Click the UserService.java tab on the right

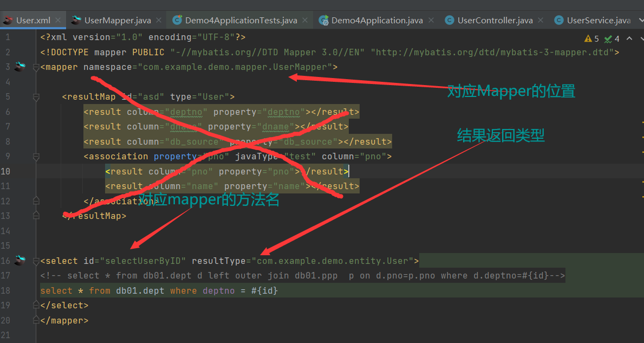pos(598,20)
